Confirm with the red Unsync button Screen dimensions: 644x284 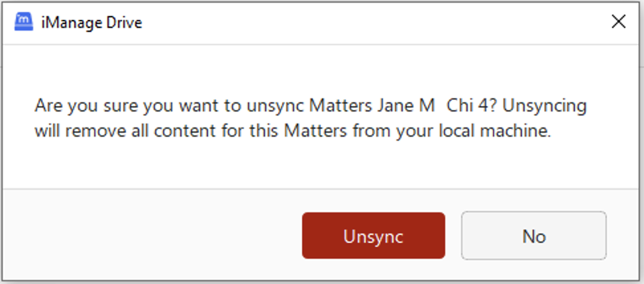[x=373, y=236]
